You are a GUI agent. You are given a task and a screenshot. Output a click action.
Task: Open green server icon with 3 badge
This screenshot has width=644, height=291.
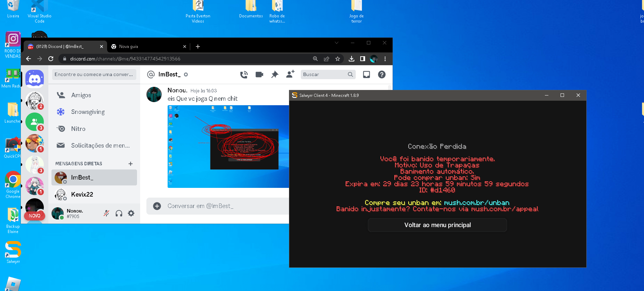click(34, 122)
